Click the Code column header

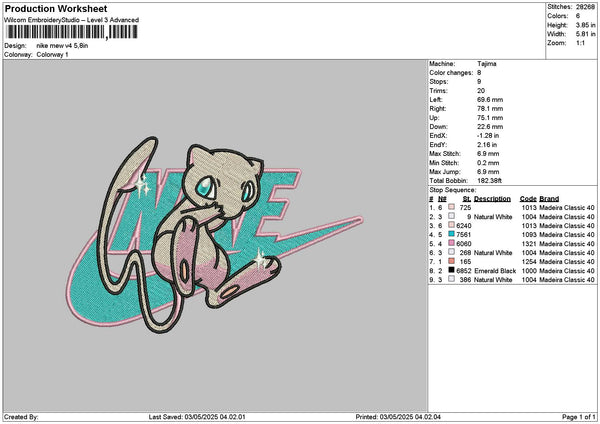[528, 199]
